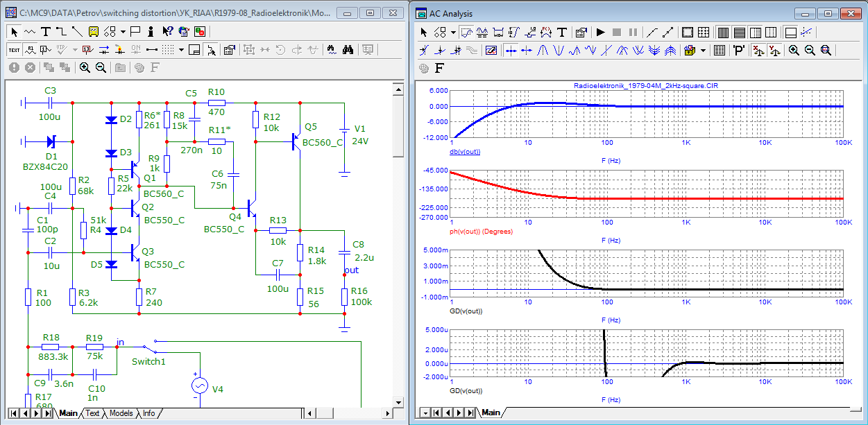Zoom in on the schematic window
The height and width of the screenshot is (425, 868).
click(85, 67)
